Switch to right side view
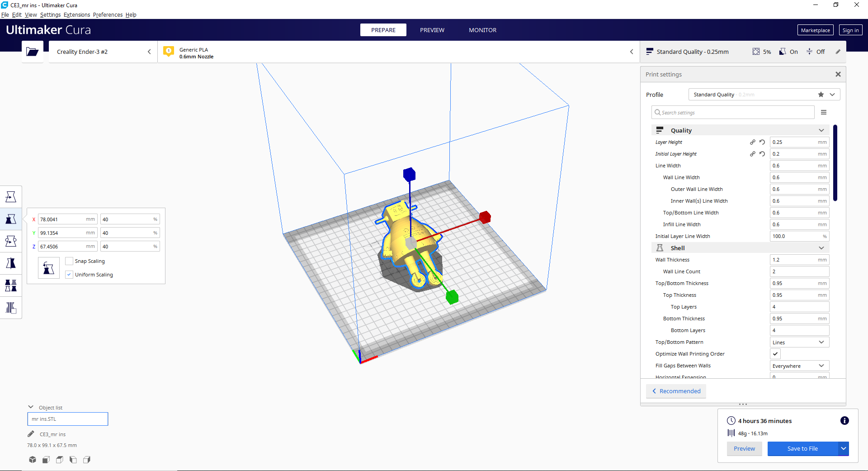The width and height of the screenshot is (868, 471). pyautogui.click(x=87, y=460)
